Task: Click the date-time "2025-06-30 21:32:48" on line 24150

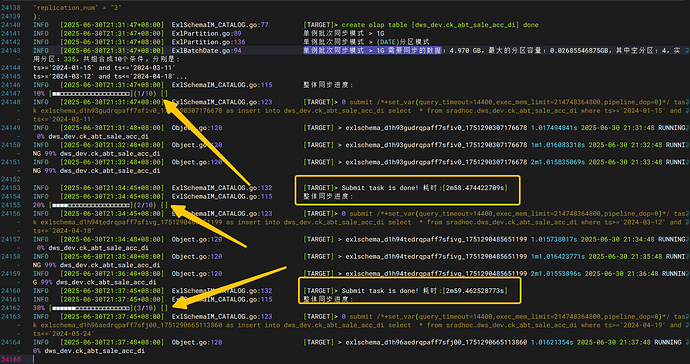Action: [625, 145]
